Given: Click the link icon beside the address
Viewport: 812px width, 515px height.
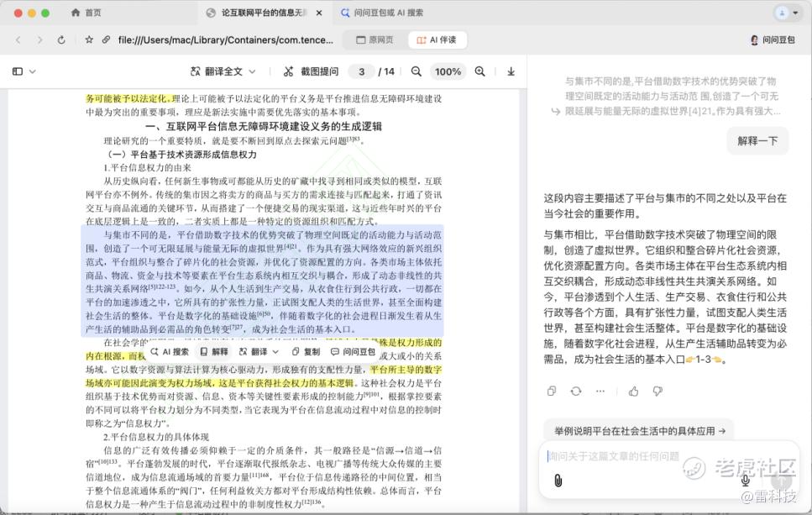Looking at the screenshot, I should (x=106, y=39).
